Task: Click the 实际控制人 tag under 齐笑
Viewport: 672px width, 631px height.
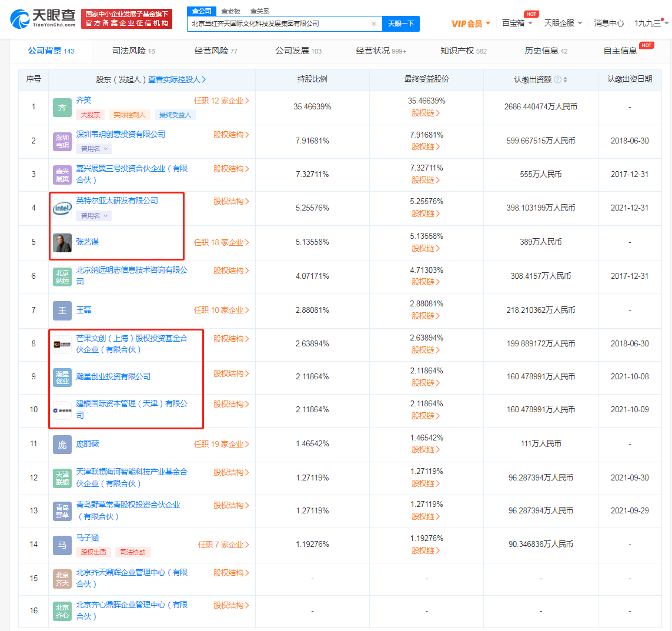Action: (129, 115)
